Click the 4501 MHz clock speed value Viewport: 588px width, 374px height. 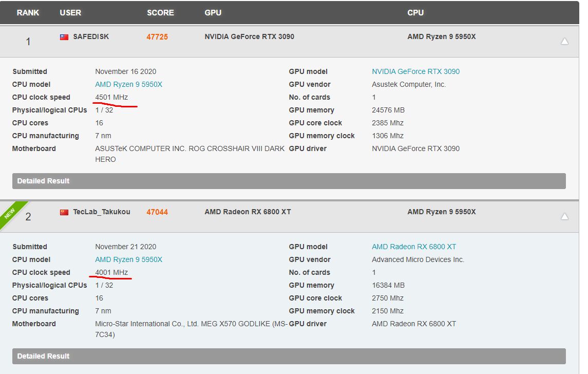point(111,97)
